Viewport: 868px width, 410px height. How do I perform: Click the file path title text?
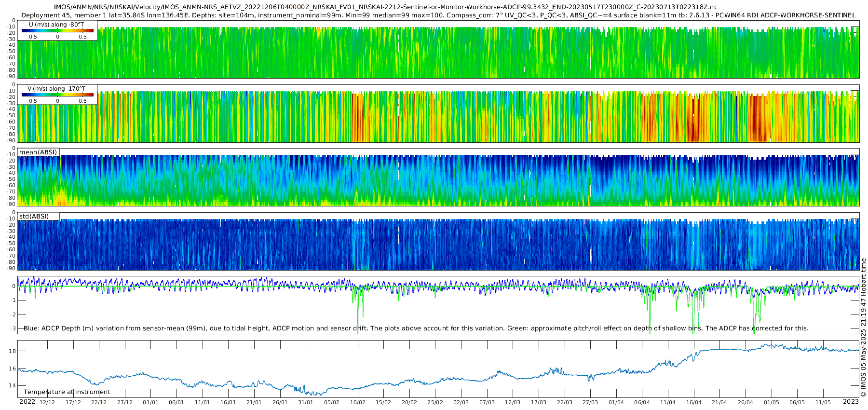point(386,7)
